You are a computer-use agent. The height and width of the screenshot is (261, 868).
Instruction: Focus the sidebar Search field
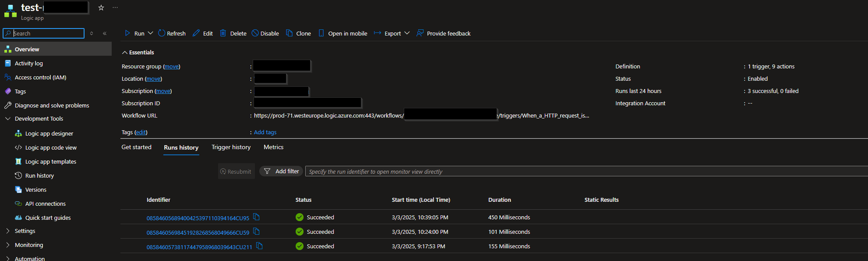click(x=44, y=33)
